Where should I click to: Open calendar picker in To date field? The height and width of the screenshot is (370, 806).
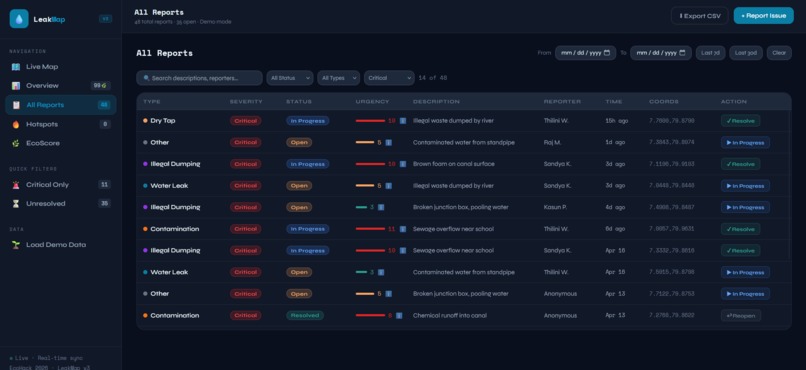(682, 53)
